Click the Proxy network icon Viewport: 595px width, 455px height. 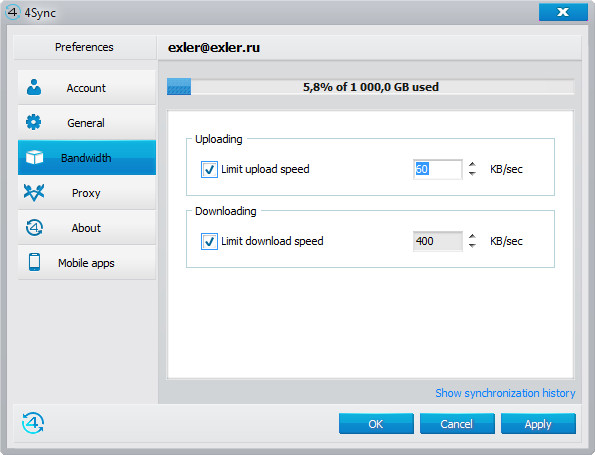pos(34,192)
